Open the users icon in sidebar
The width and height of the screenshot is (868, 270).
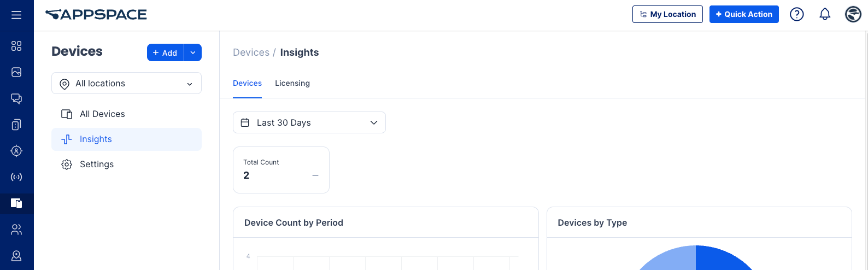[16, 230]
